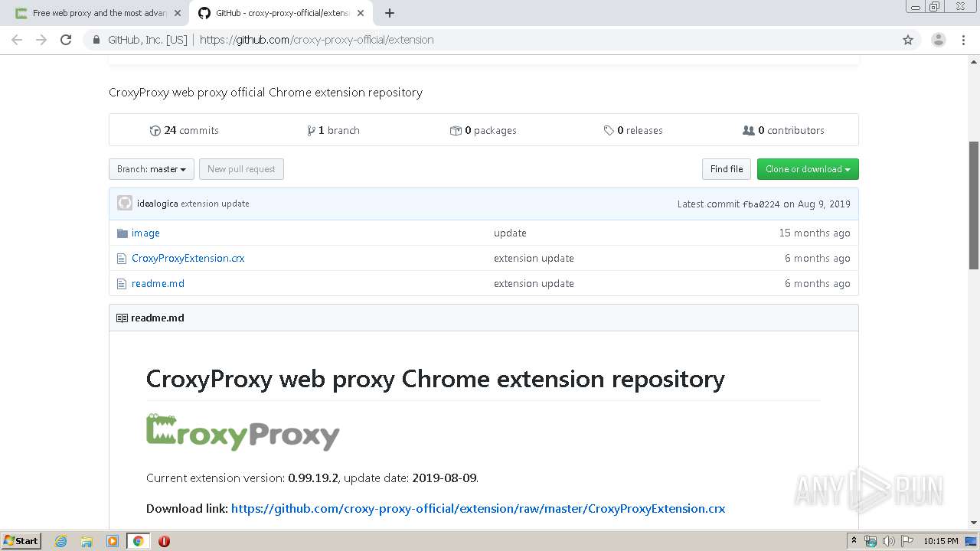Viewport: 980px width, 551px height.
Task: Open the image folder
Action: tap(145, 233)
